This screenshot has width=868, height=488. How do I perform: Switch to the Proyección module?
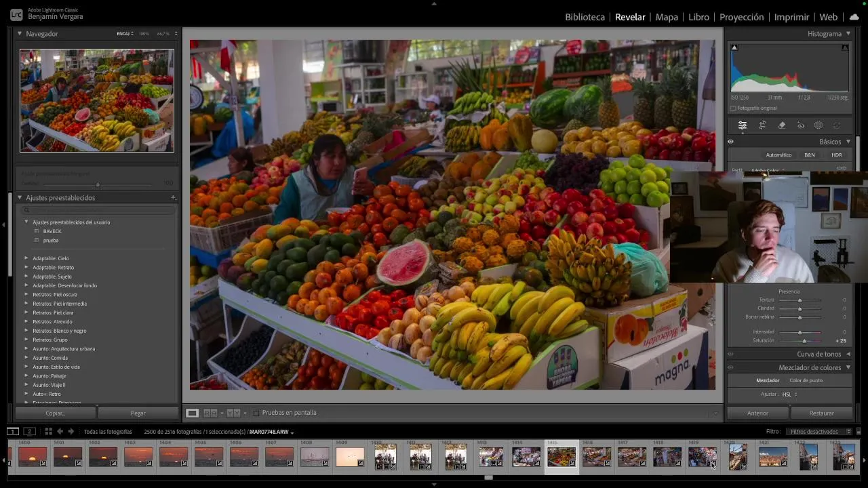[x=741, y=17]
